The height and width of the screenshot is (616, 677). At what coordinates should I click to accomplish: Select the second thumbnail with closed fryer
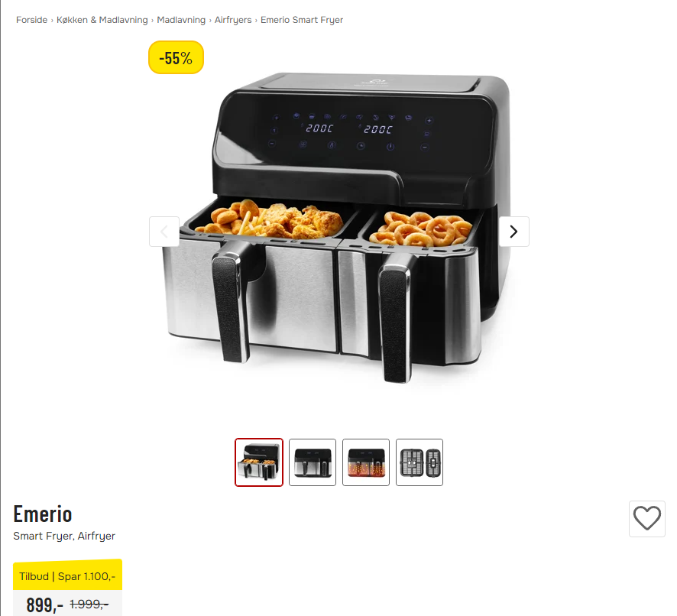[313, 462]
